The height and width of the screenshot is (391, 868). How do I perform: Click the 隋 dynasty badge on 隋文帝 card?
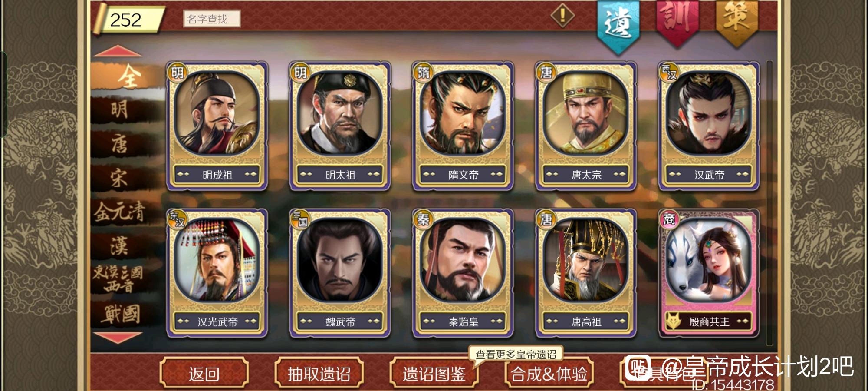(x=423, y=72)
